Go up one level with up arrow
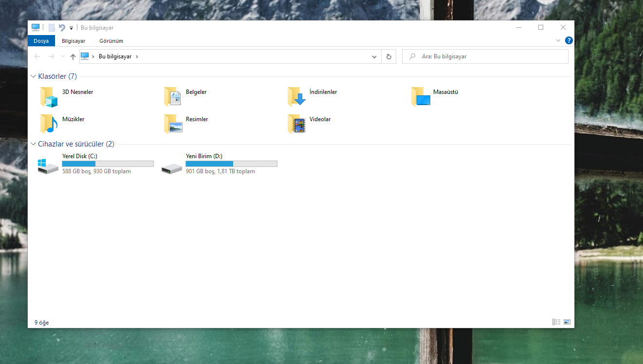 tap(73, 56)
